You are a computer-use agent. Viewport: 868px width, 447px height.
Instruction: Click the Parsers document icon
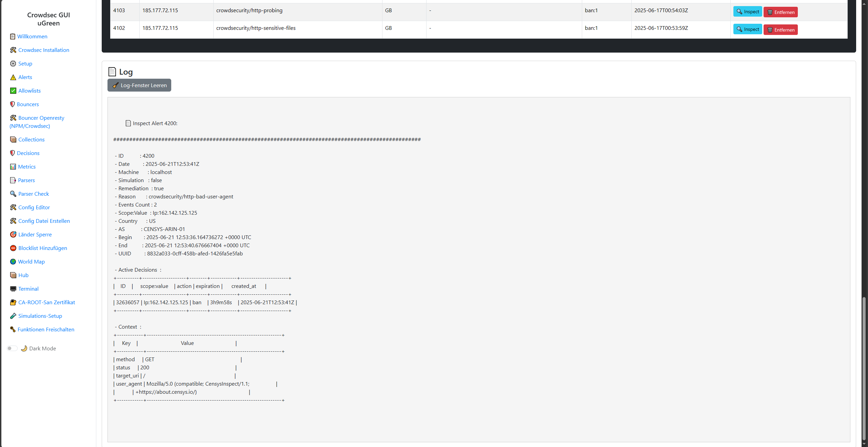click(x=13, y=180)
